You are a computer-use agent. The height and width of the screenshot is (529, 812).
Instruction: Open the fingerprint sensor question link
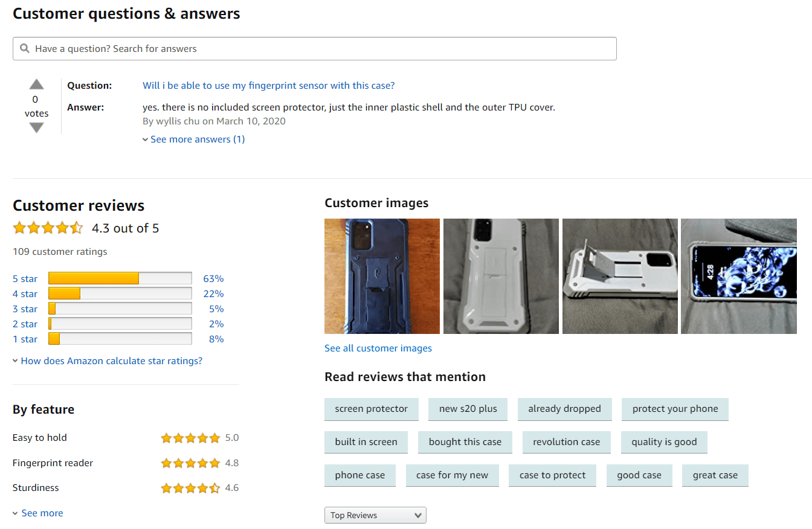click(x=268, y=85)
